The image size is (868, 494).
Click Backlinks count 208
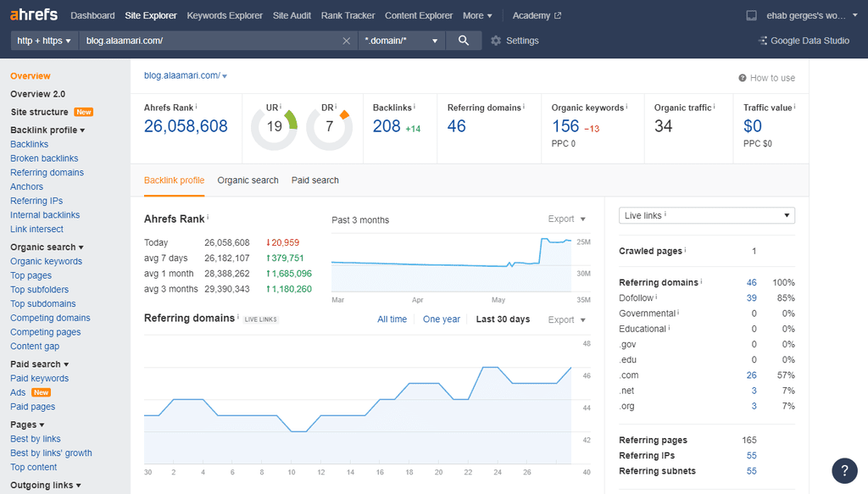[x=387, y=126]
